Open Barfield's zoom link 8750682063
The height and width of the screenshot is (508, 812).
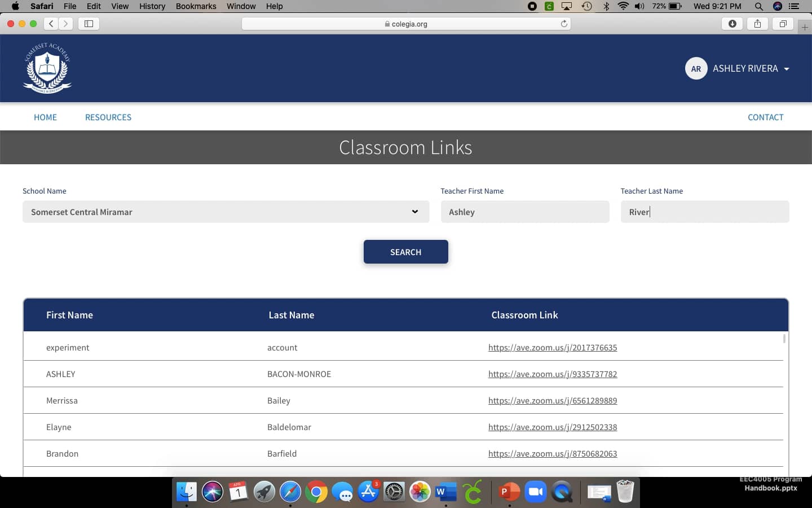coord(553,454)
